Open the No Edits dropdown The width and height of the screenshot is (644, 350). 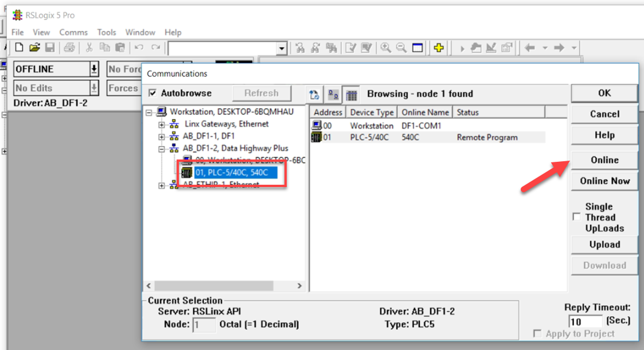95,88
